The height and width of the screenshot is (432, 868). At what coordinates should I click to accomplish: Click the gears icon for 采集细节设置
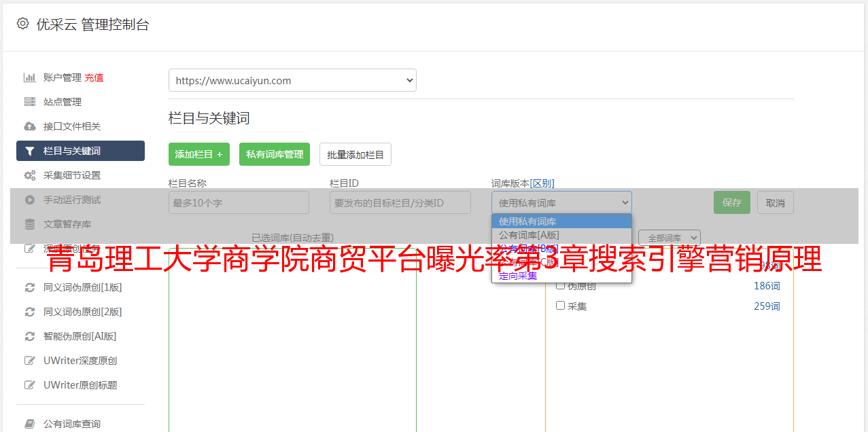click(x=29, y=175)
